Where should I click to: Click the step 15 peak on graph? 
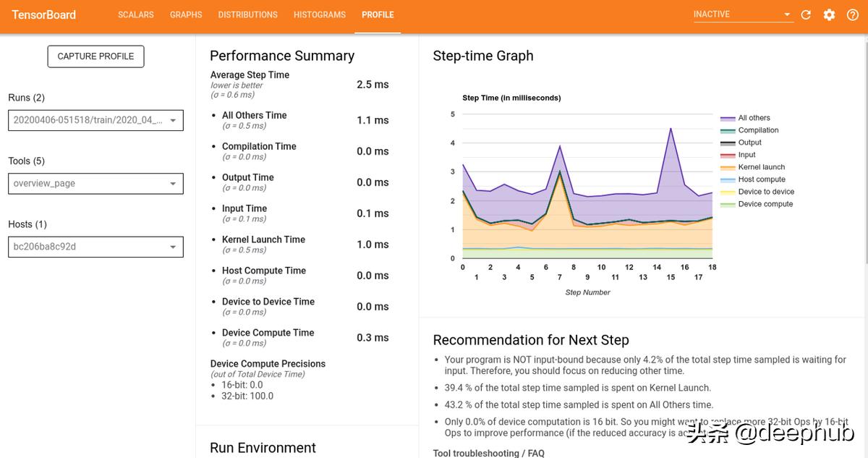point(671,129)
